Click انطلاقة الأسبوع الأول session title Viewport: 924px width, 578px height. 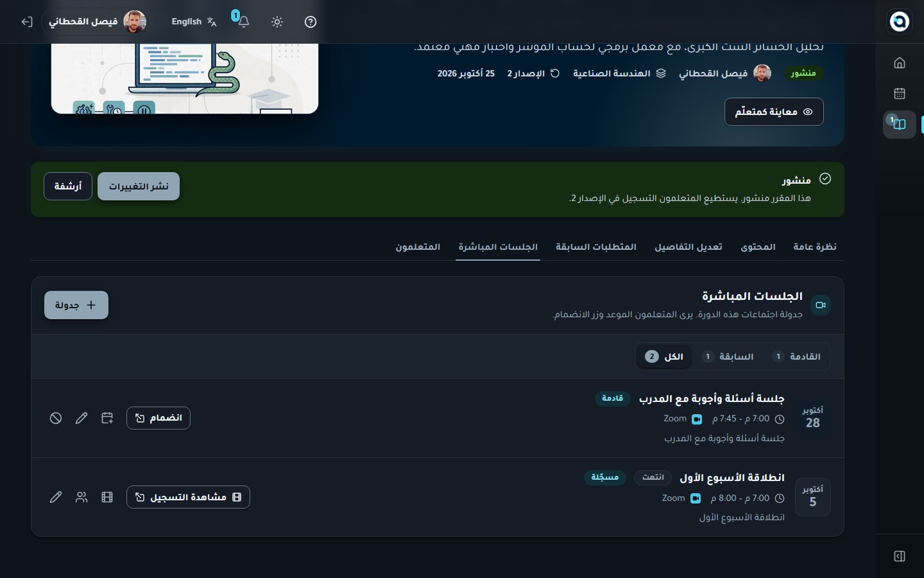pos(732,478)
